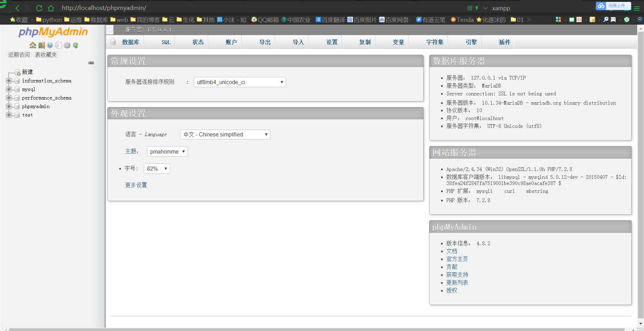Screen dimensions: 644x331
Task: Click the green book reader extension icon
Action: [572, 19]
